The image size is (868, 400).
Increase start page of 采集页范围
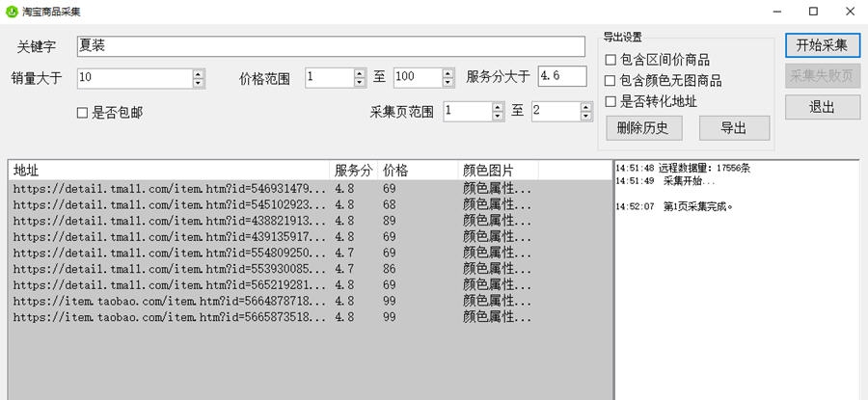(x=498, y=107)
